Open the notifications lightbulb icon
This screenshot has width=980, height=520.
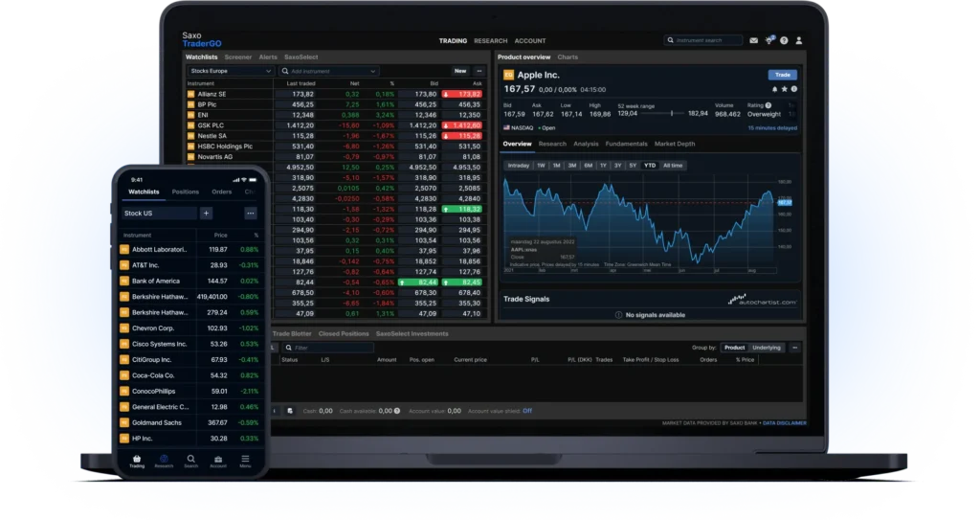tap(769, 40)
